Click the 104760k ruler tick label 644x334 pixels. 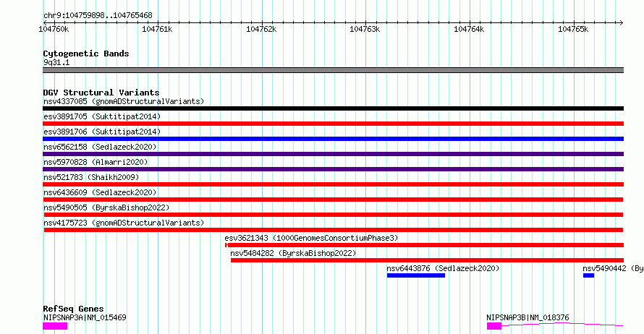point(54,29)
